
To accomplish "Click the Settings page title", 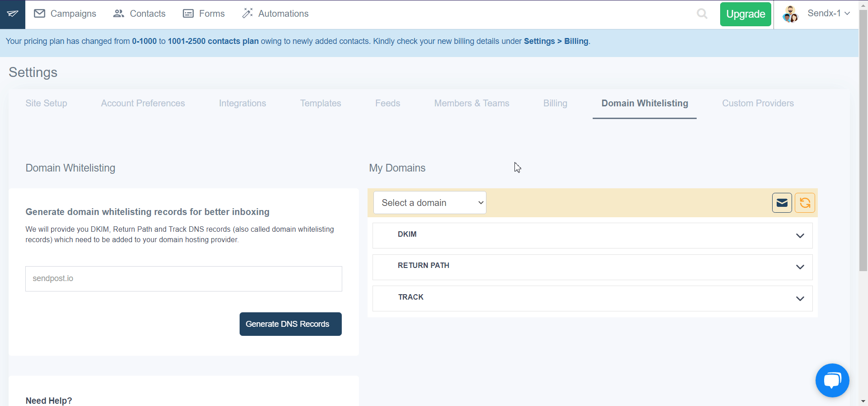I will [33, 72].
